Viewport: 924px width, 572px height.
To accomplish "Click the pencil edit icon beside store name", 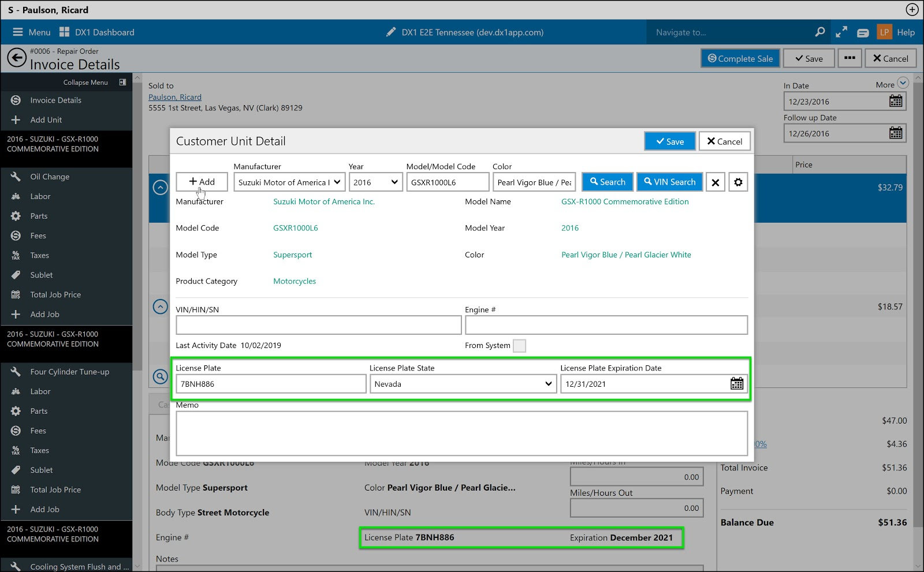I will [x=391, y=32].
